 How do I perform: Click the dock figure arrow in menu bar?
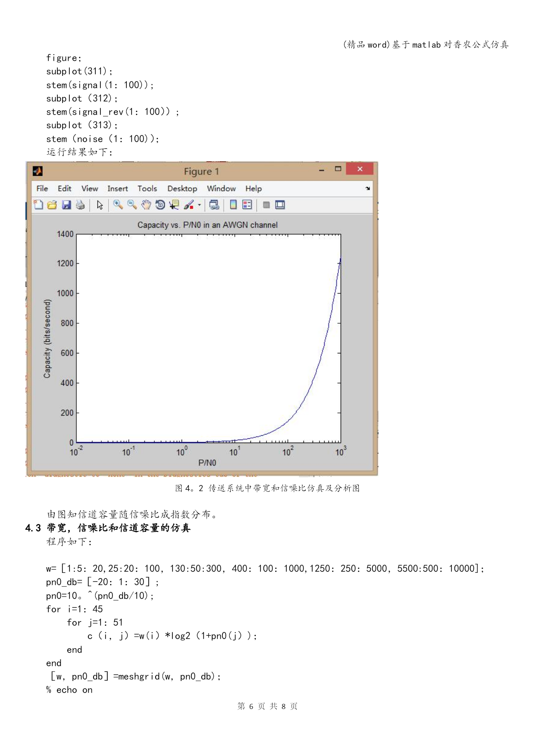(368, 188)
